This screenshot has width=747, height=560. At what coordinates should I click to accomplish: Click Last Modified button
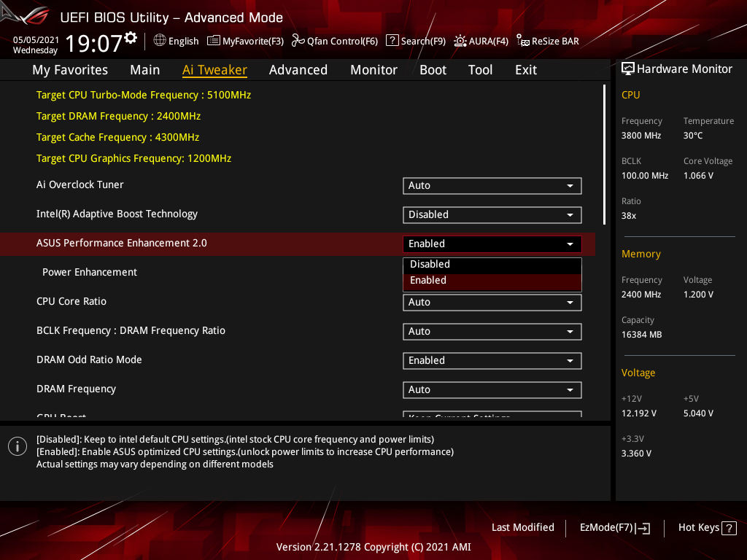522,527
